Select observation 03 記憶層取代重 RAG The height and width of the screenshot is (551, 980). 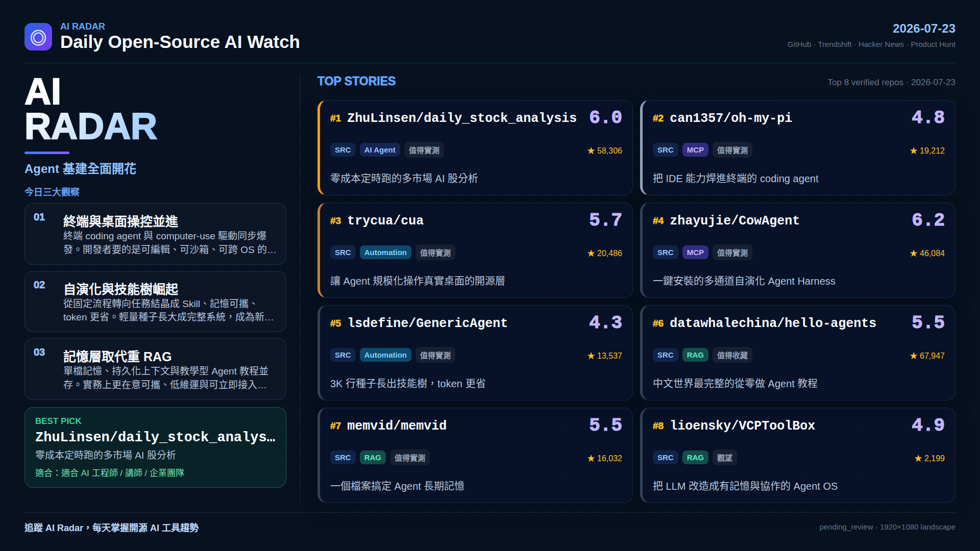tap(155, 369)
